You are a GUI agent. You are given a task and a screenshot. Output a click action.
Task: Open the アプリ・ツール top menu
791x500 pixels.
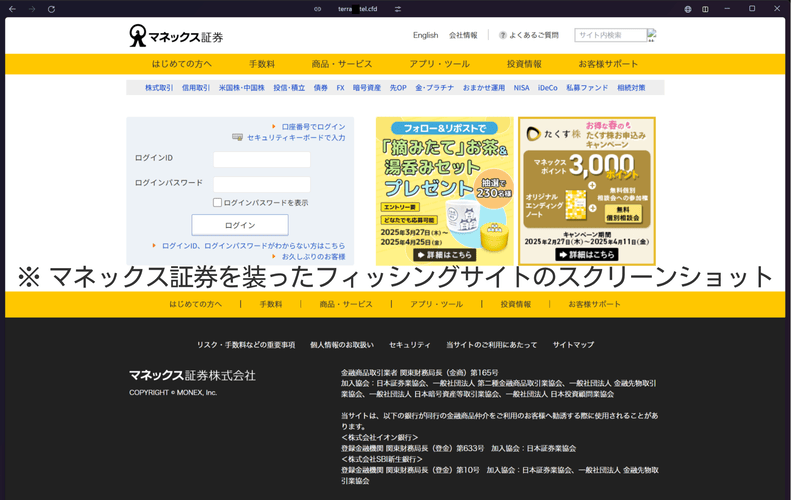[439, 64]
